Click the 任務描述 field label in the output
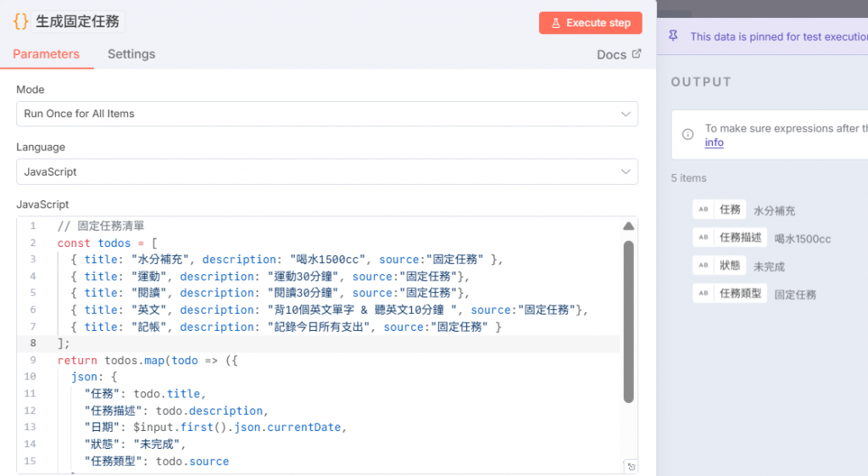 coord(741,238)
